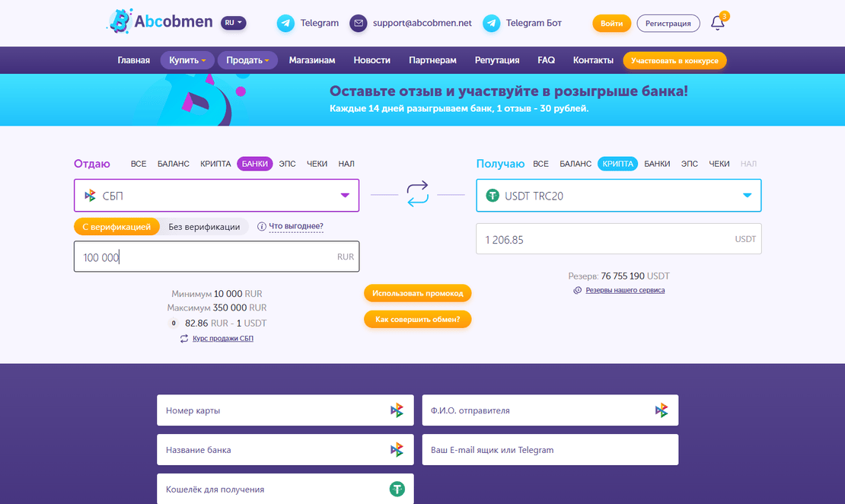Open the Telegram channel icon link
This screenshot has width=845, height=504.
[285, 23]
